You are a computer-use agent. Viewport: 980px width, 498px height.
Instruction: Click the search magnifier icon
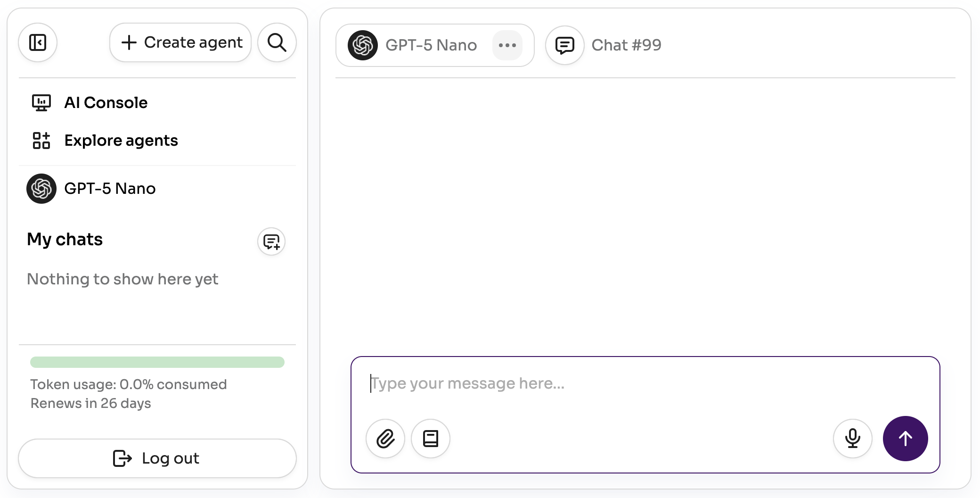(x=277, y=42)
